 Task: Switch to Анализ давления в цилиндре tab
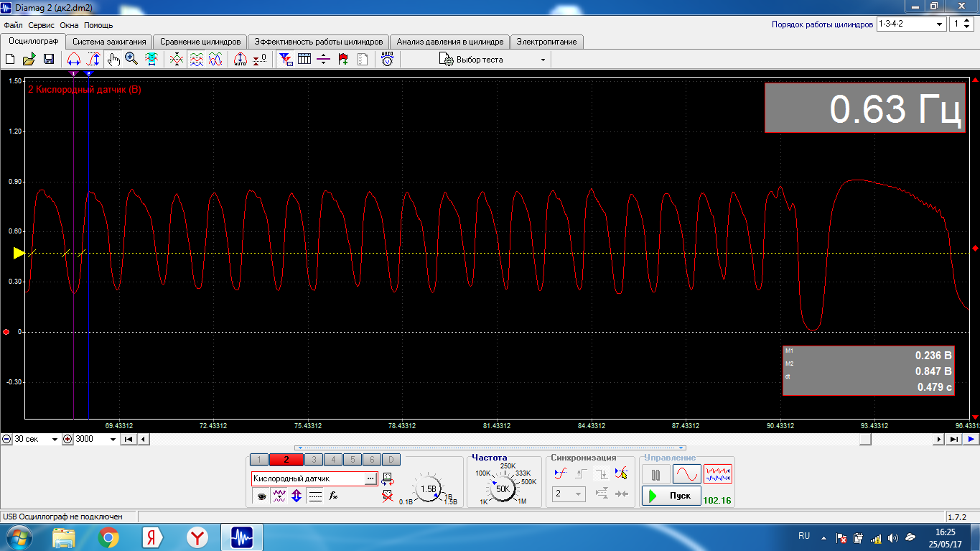(450, 42)
